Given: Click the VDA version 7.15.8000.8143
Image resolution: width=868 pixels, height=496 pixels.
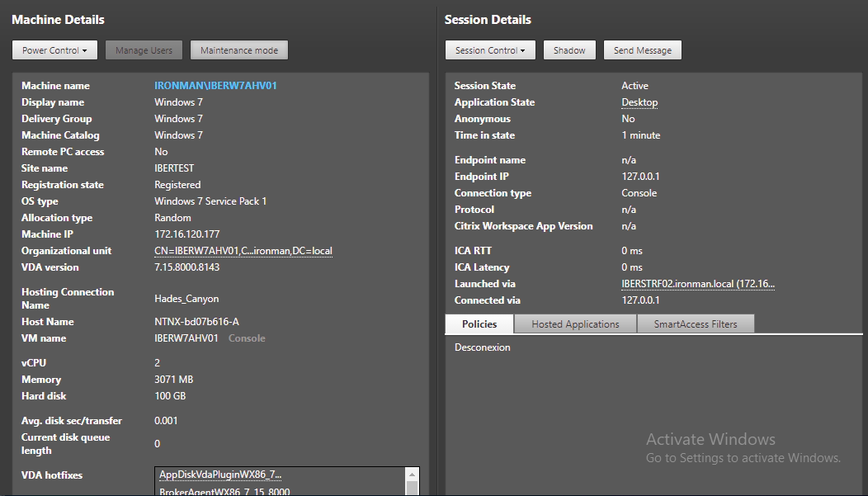Looking at the screenshot, I should pos(187,267).
